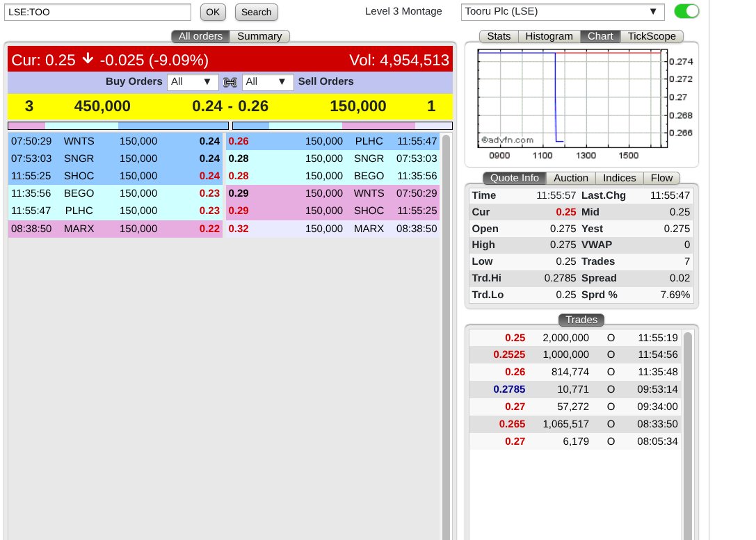Click the intraday price chart
The width and height of the screenshot is (756, 540).
(572, 99)
